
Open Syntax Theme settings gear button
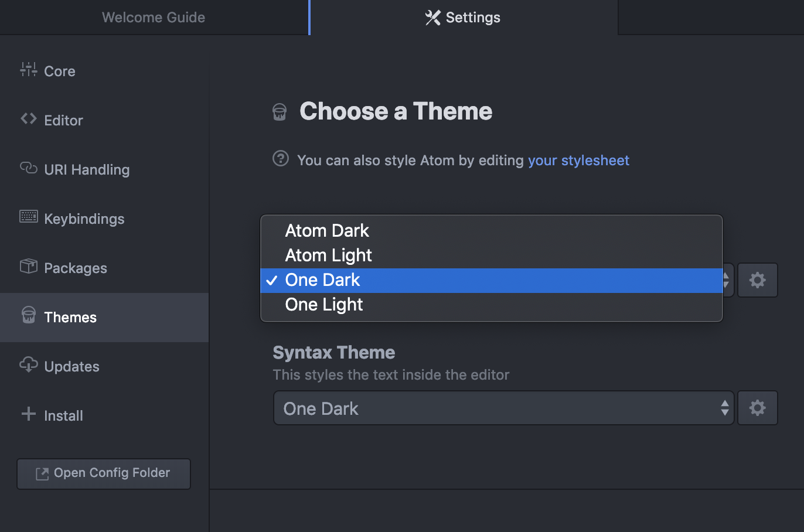click(757, 408)
